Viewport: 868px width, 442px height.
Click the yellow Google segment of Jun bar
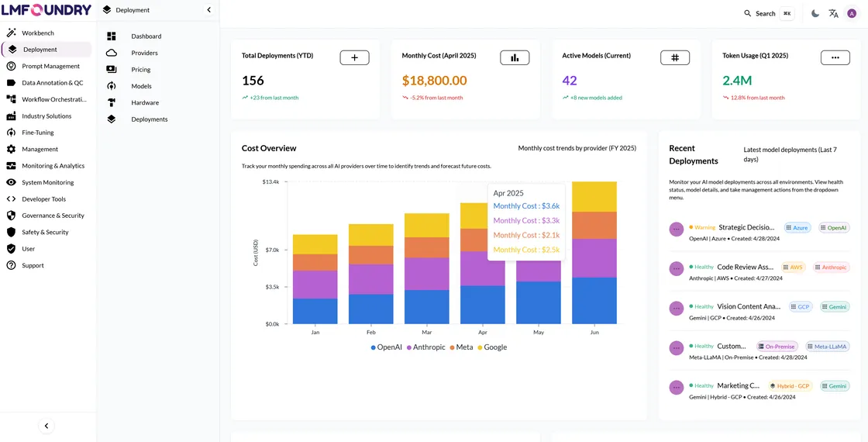coord(594,197)
